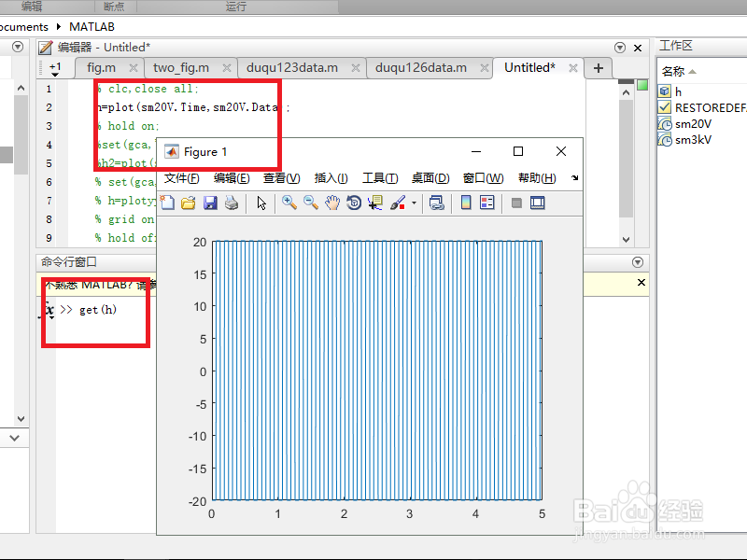Open 窗口(W) menu in Figure 1
The width and height of the screenshot is (747, 560).
[483, 178]
